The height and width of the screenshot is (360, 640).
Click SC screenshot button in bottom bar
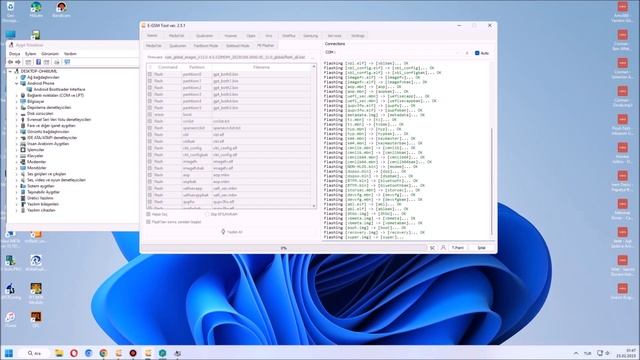tap(432, 248)
